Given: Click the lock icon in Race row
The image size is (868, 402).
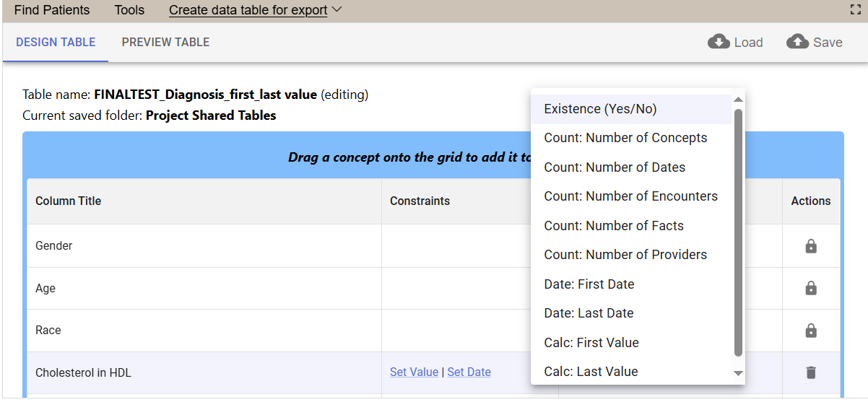Looking at the screenshot, I should pyautogui.click(x=810, y=331).
